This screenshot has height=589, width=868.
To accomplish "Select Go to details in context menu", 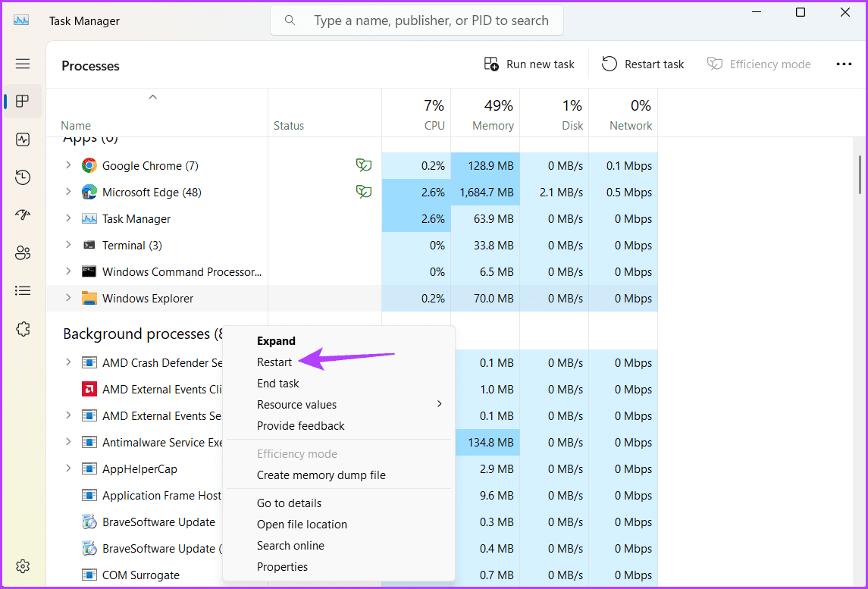I will (x=339, y=503).
